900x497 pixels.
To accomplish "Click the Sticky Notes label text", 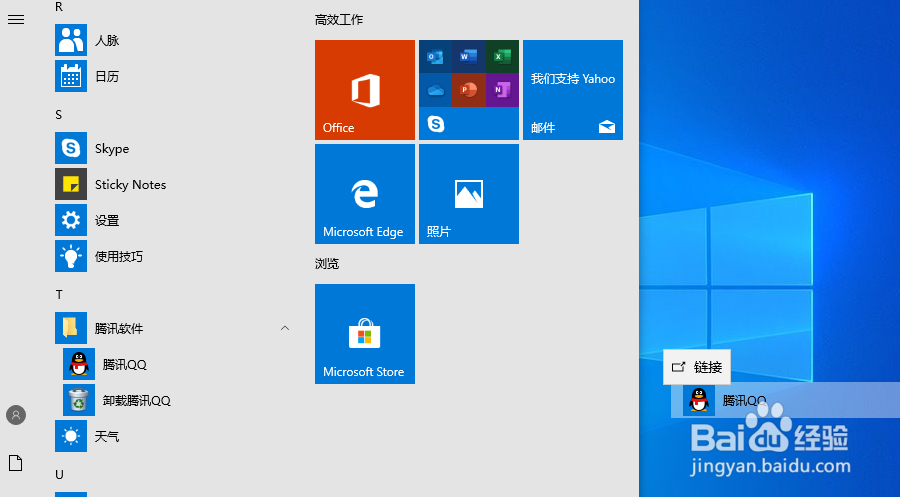I will coord(130,185).
